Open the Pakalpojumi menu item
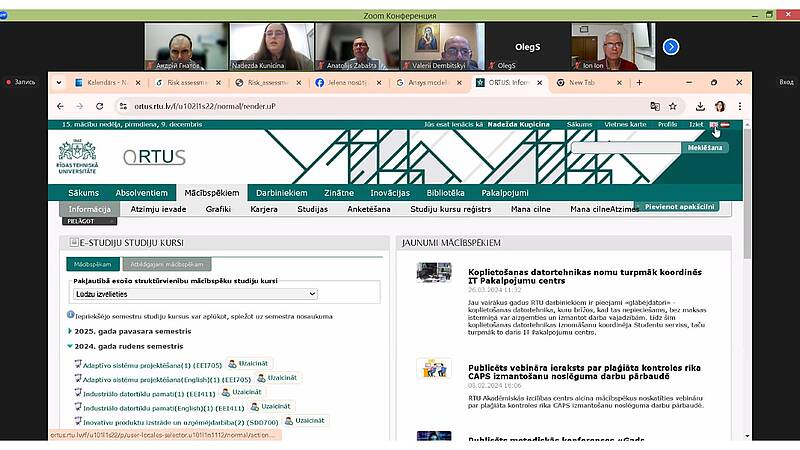Viewport: 800px width, 450px height. click(505, 193)
